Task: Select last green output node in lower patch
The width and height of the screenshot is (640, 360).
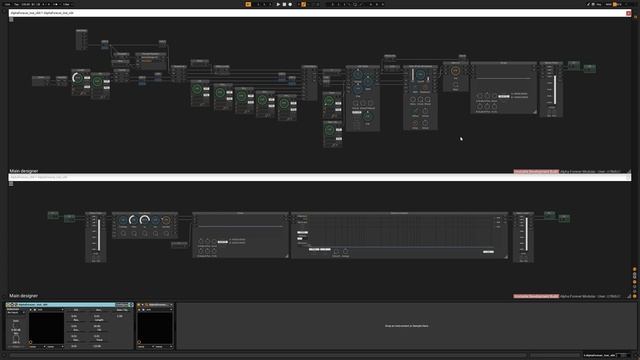Action: pyautogui.click(x=564, y=218)
